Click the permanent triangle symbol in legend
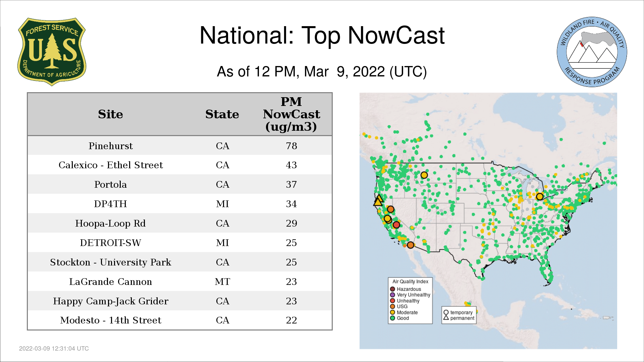 point(446,318)
